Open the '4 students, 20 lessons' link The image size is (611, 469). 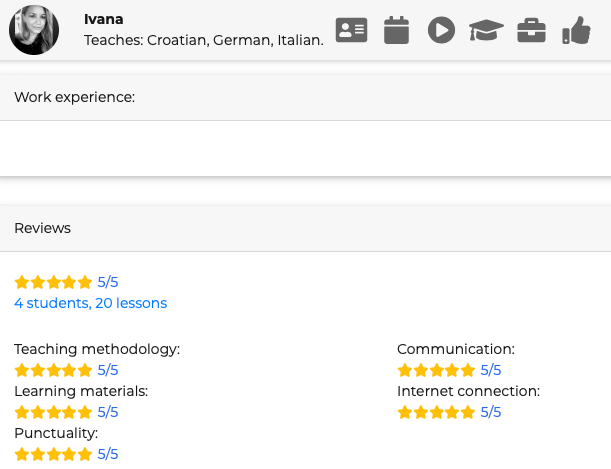(90, 303)
